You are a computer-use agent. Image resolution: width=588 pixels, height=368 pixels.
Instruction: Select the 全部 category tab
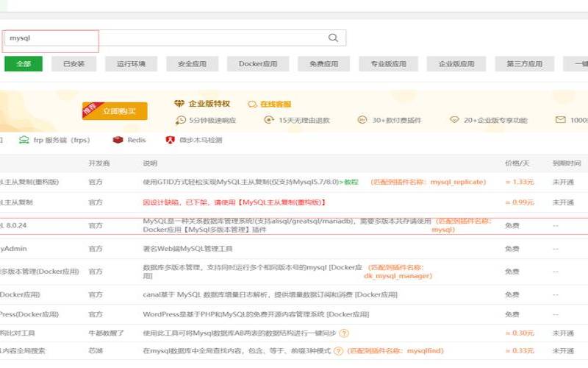click(x=24, y=64)
